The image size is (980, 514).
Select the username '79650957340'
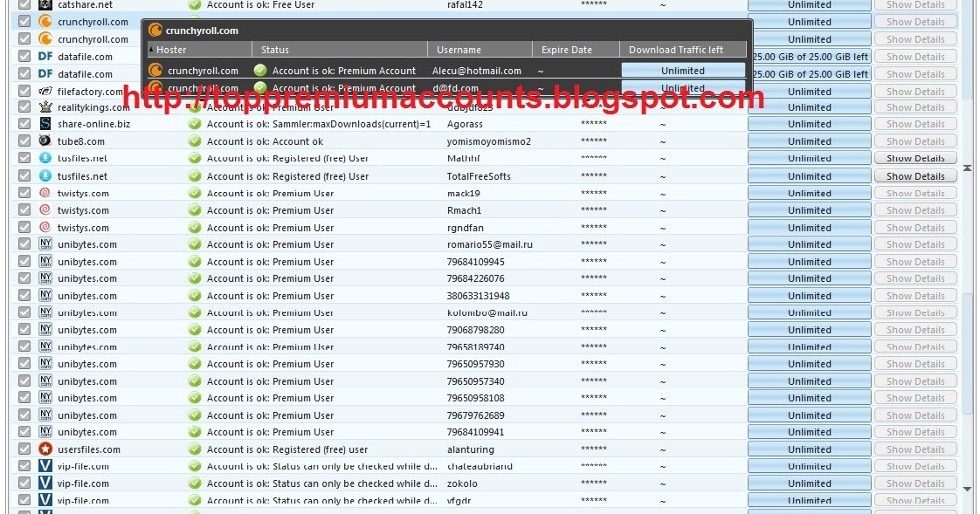tap(476, 381)
